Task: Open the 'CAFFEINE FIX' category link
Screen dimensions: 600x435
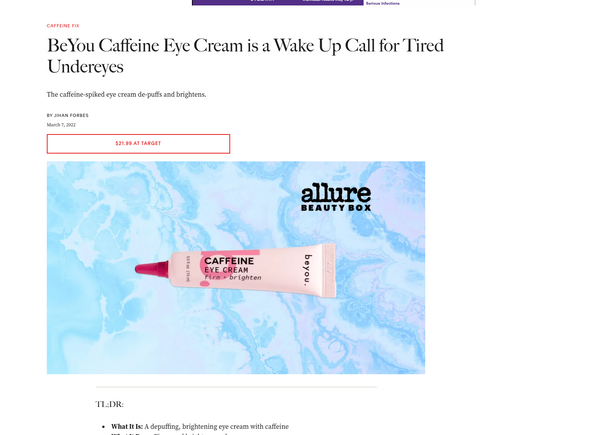Action: (x=63, y=26)
